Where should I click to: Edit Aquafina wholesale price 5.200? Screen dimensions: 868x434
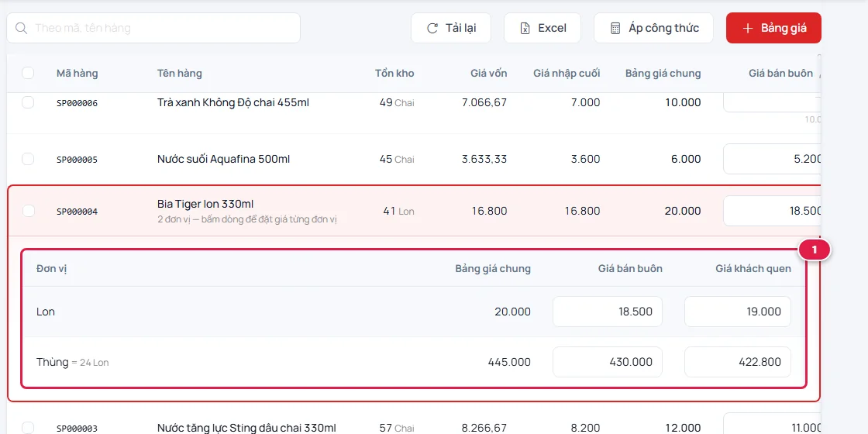[x=772, y=160]
